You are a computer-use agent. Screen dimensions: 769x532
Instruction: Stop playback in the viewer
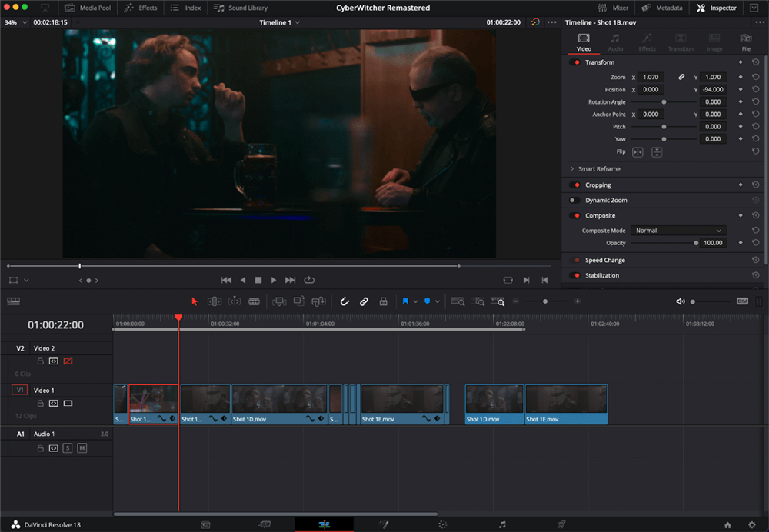pos(258,280)
